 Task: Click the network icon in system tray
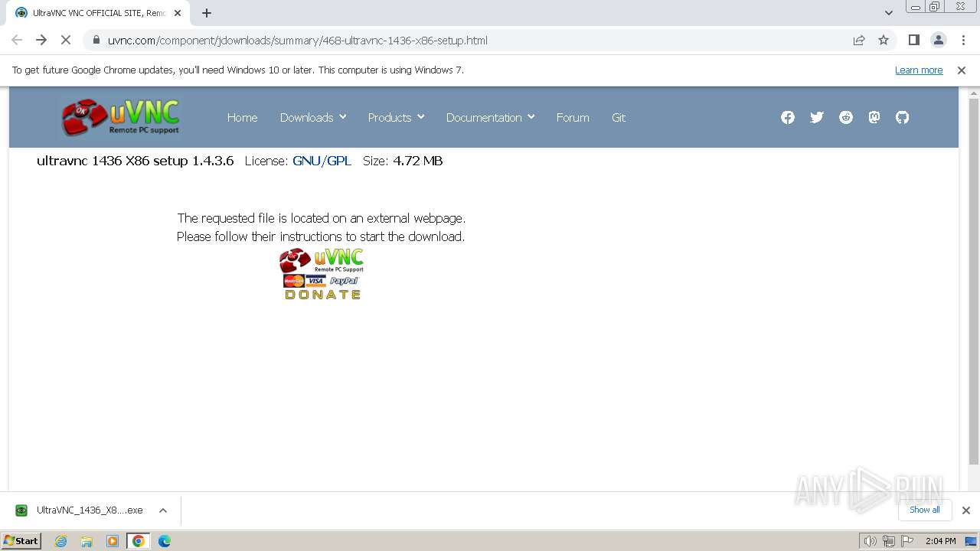point(889,541)
